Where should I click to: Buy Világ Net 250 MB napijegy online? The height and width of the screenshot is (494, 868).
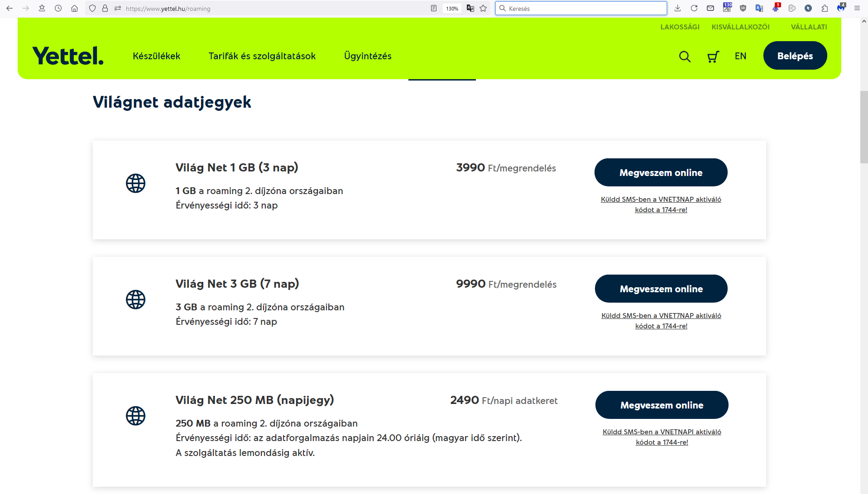[x=662, y=405]
